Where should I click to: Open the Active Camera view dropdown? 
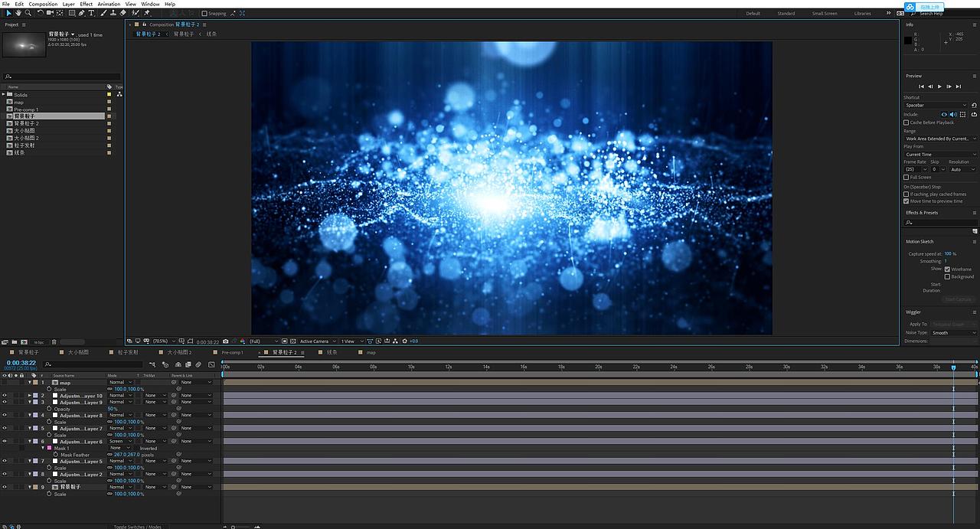pos(318,341)
